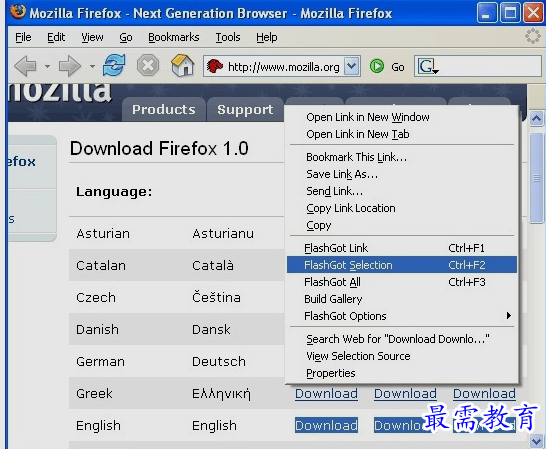
Task: Expand the FlashGot Options submenu
Action: coord(509,316)
